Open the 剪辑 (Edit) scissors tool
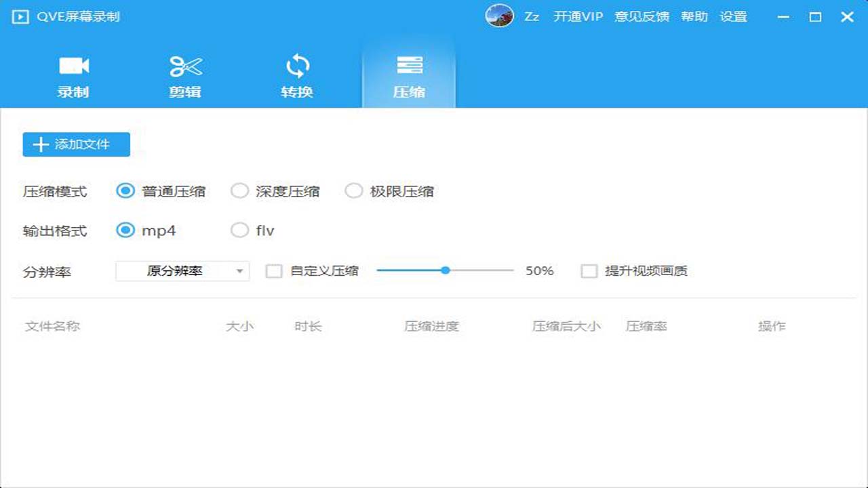The height and width of the screenshot is (488, 868). tap(184, 65)
